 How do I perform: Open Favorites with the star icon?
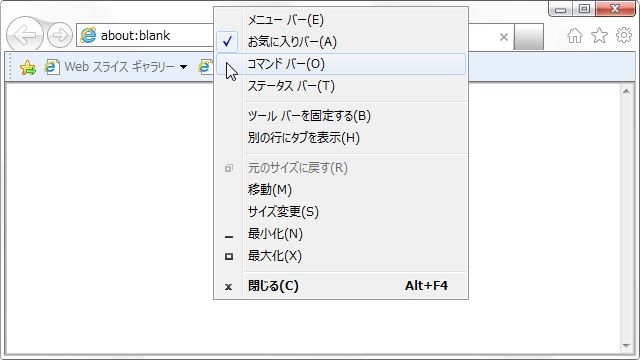click(599, 36)
